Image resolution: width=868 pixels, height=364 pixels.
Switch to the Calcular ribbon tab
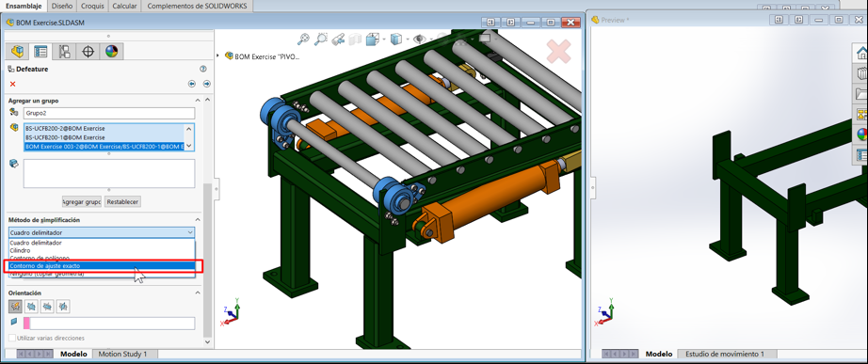(124, 6)
